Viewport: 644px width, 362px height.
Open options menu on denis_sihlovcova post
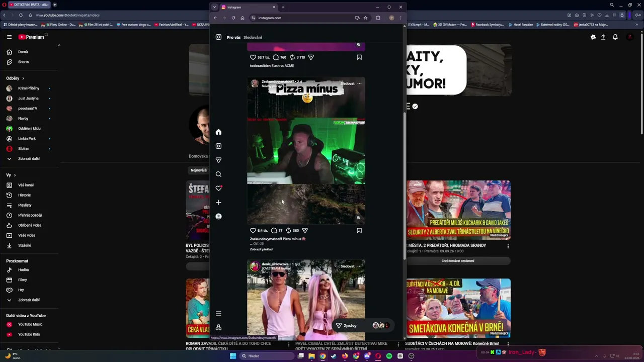359,266
